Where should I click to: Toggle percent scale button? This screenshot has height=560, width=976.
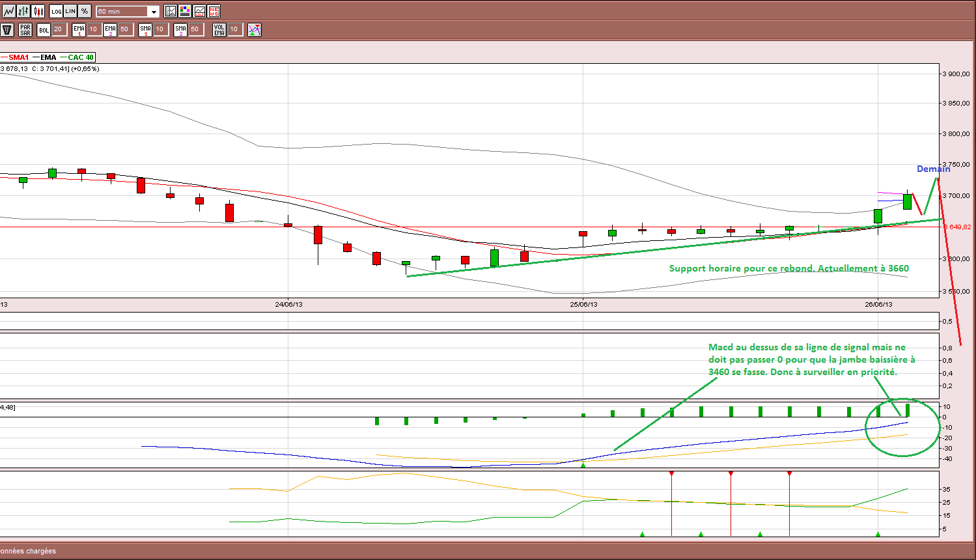85,11
